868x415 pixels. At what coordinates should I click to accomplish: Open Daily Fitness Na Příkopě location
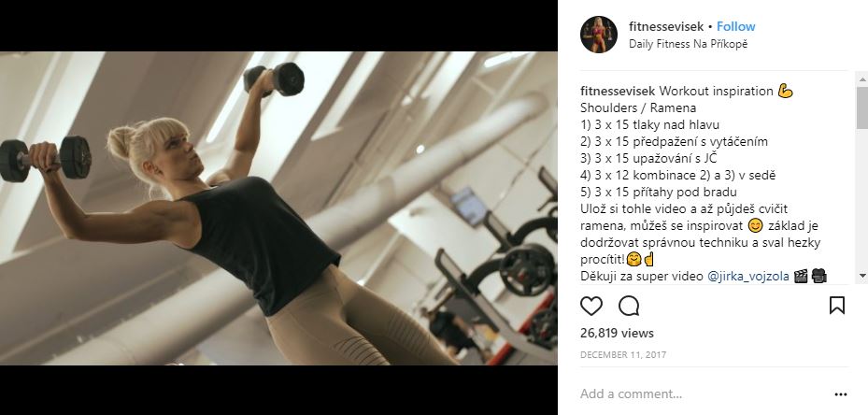[x=688, y=44]
